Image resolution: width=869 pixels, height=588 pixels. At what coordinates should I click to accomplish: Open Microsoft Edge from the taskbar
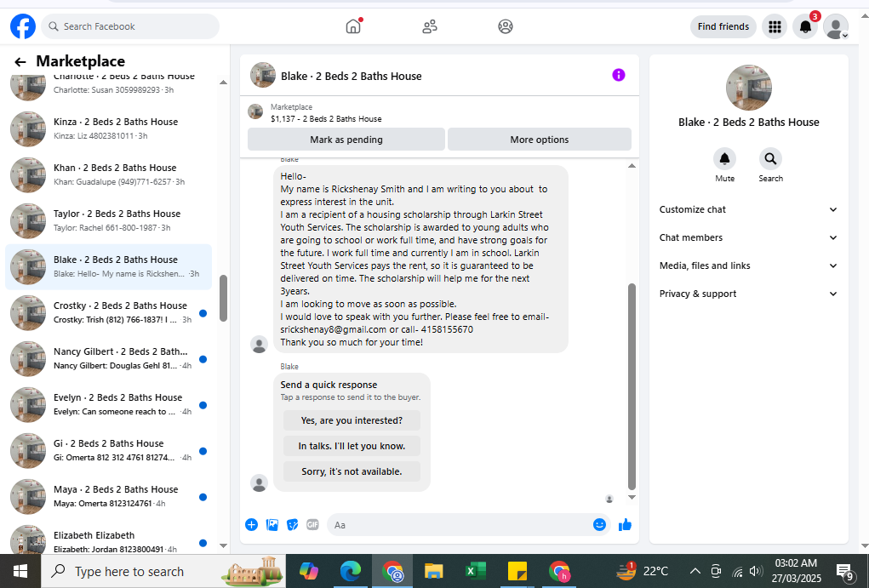tap(351, 571)
